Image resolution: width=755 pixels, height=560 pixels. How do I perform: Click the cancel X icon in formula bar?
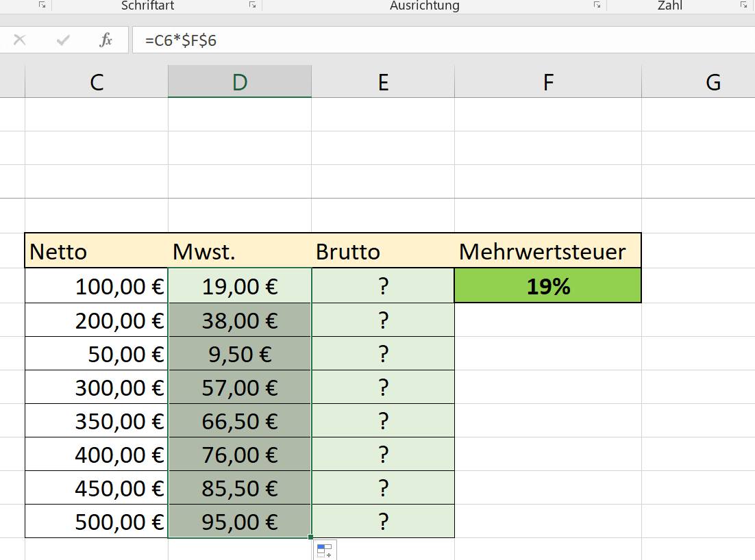20,40
